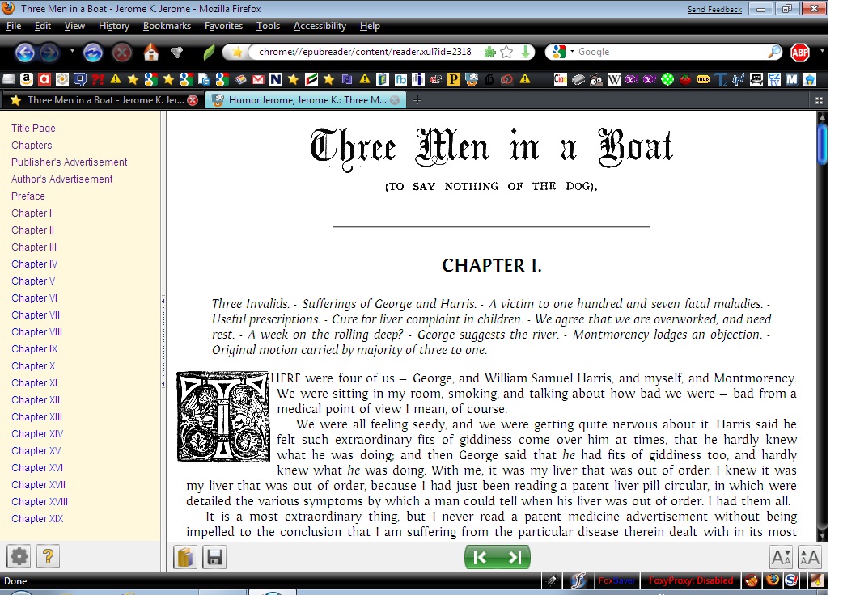
Task: Click the browser Forward arrow button
Action: point(49,53)
